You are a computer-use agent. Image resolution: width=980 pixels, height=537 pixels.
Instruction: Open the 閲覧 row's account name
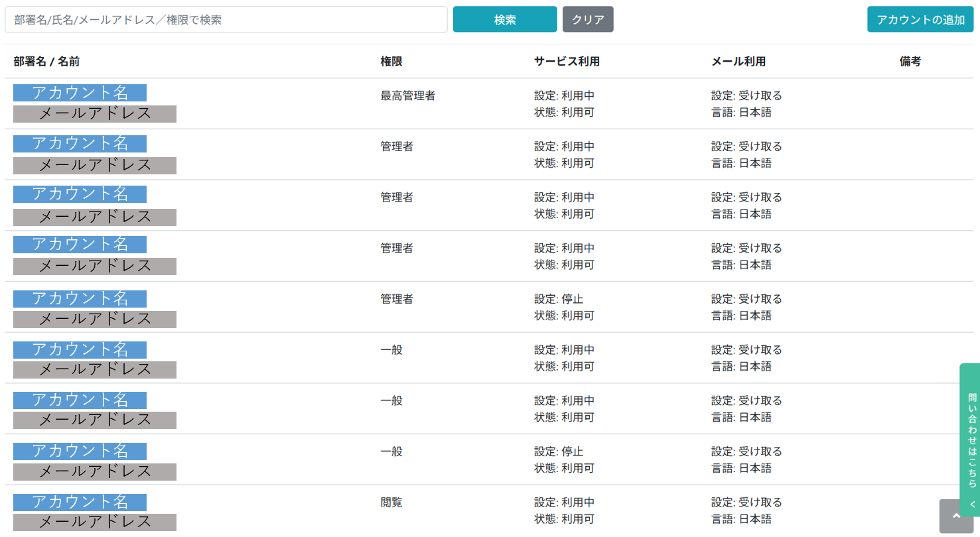tap(80, 502)
